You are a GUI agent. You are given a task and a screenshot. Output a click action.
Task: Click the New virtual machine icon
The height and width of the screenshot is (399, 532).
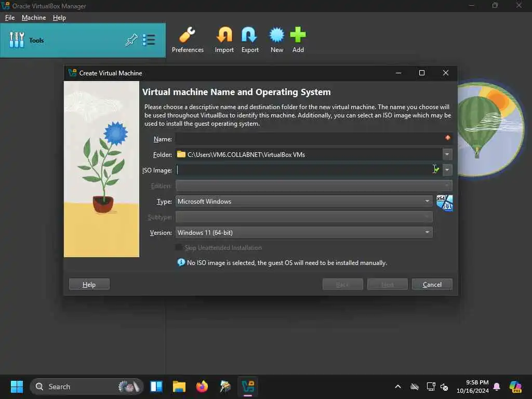coord(276,39)
